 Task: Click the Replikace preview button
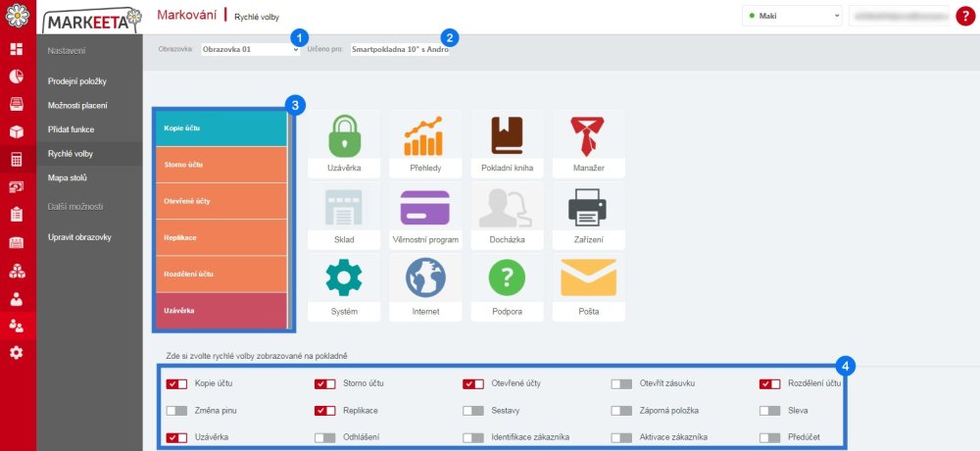click(221, 237)
